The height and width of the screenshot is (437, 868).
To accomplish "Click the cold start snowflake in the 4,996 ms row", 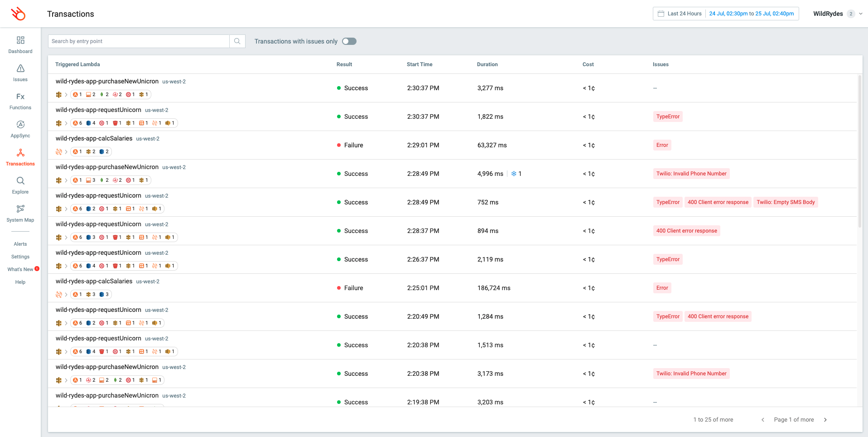I will (514, 174).
